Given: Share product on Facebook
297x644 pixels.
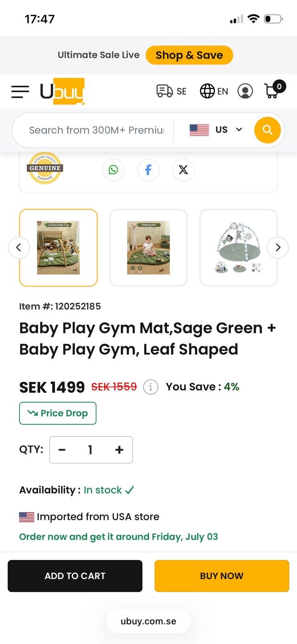Looking at the screenshot, I should 148,170.
